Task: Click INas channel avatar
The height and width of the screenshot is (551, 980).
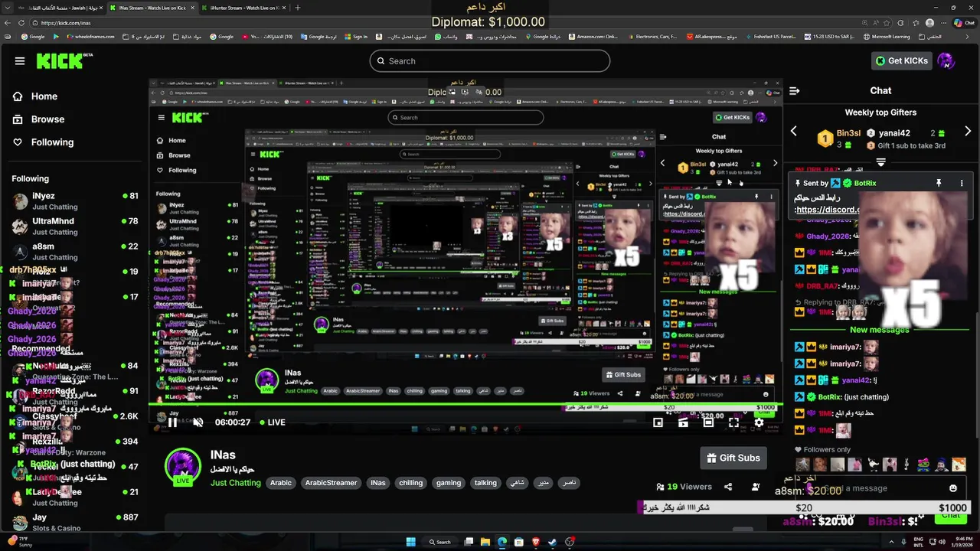Action: tap(183, 465)
